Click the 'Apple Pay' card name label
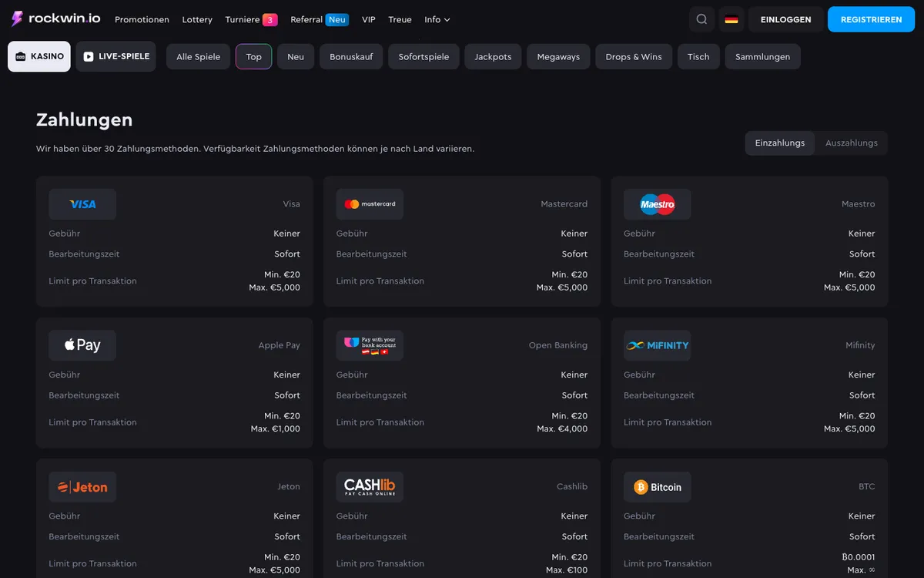Viewport: 924px width, 578px height. pyautogui.click(x=280, y=345)
